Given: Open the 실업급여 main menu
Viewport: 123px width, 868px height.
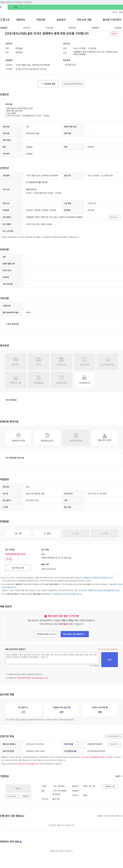Looking at the screenshot, I should pos(61,20).
